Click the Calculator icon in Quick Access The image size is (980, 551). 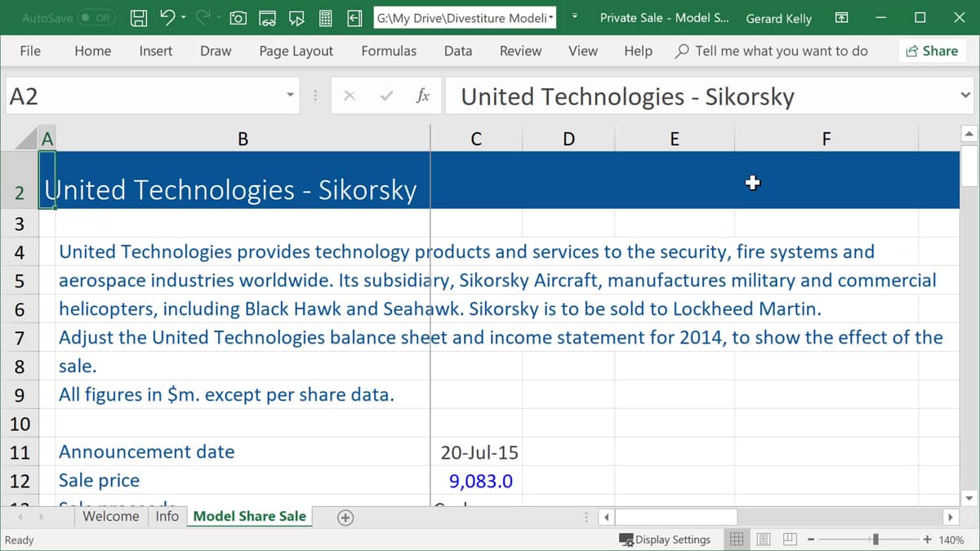325,17
